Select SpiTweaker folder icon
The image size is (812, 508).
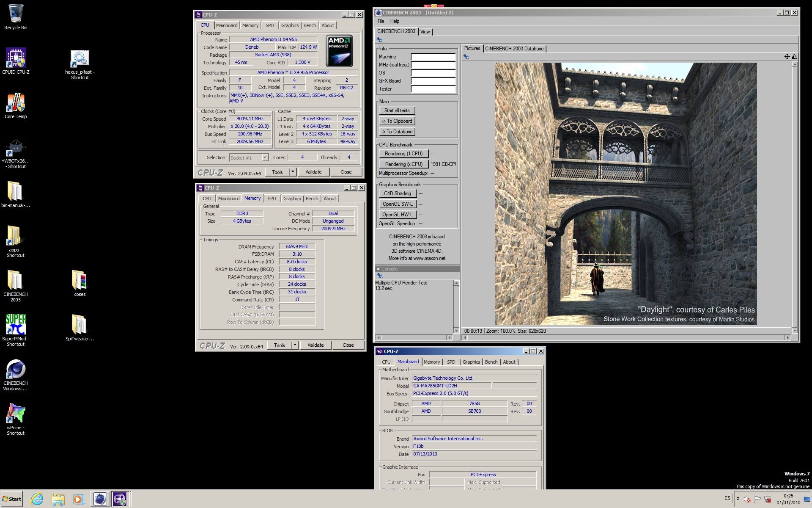[80, 328]
